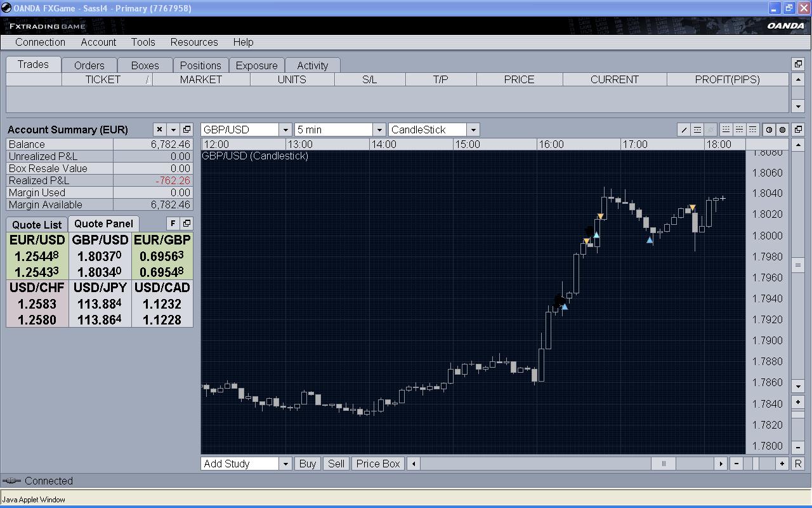Open the Add Study dropdown

(x=285, y=464)
